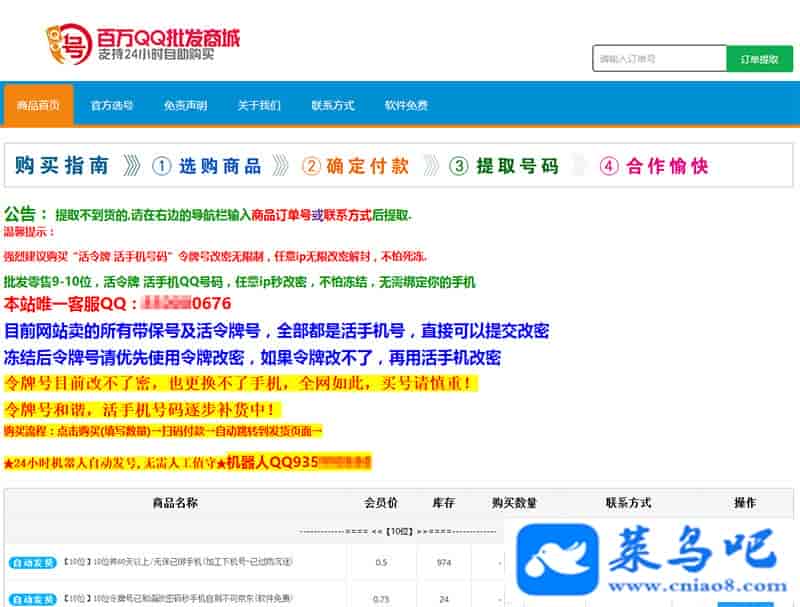Click the price 0.5 cell
The width and height of the screenshot is (800, 607).
pos(381,563)
